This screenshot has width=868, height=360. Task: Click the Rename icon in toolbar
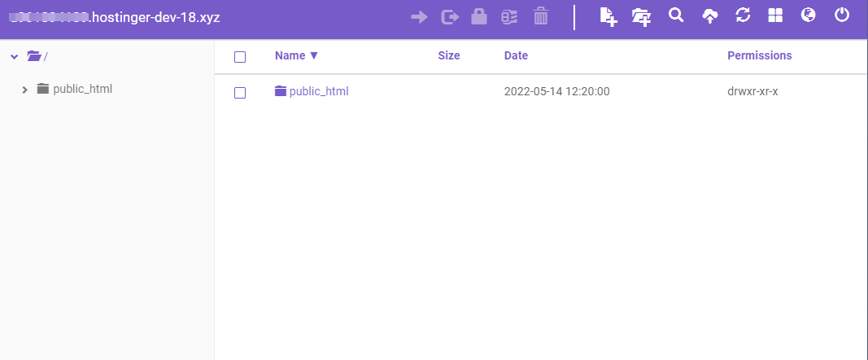[x=509, y=17]
